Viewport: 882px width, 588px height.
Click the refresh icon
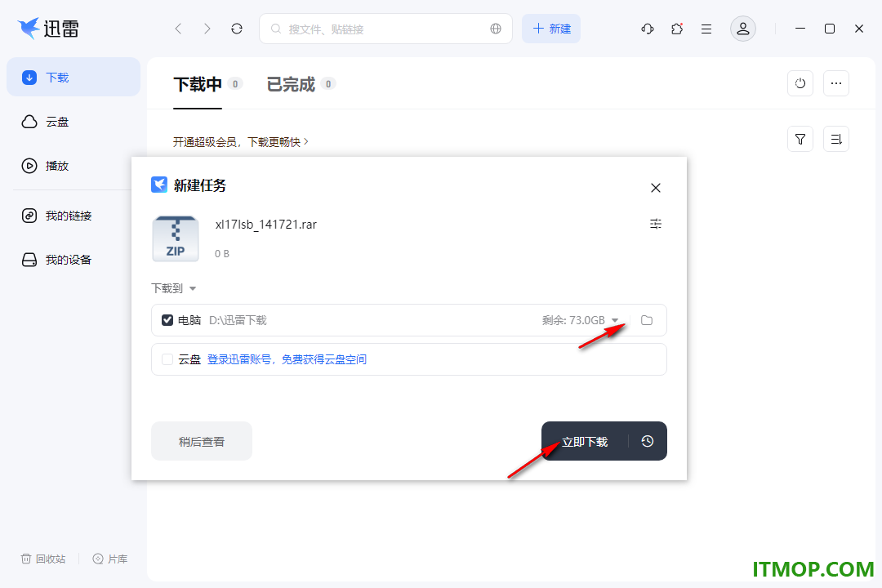pyautogui.click(x=237, y=29)
